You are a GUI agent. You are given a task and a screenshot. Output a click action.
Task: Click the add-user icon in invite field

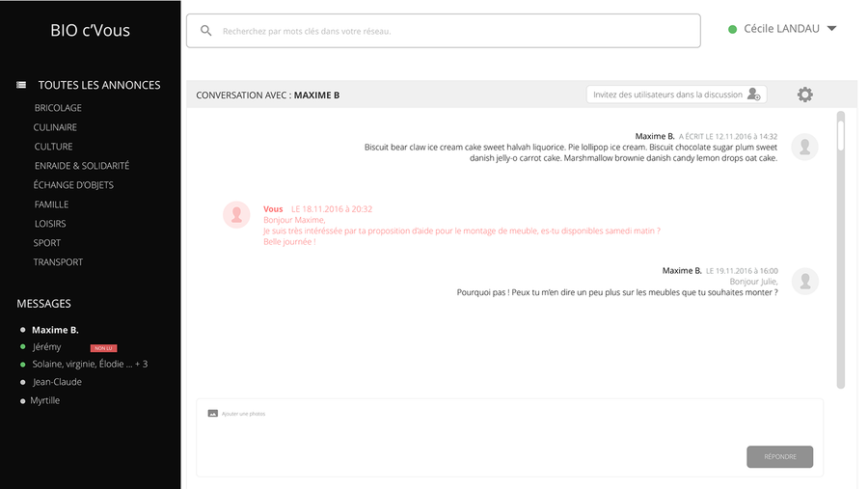(754, 95)
